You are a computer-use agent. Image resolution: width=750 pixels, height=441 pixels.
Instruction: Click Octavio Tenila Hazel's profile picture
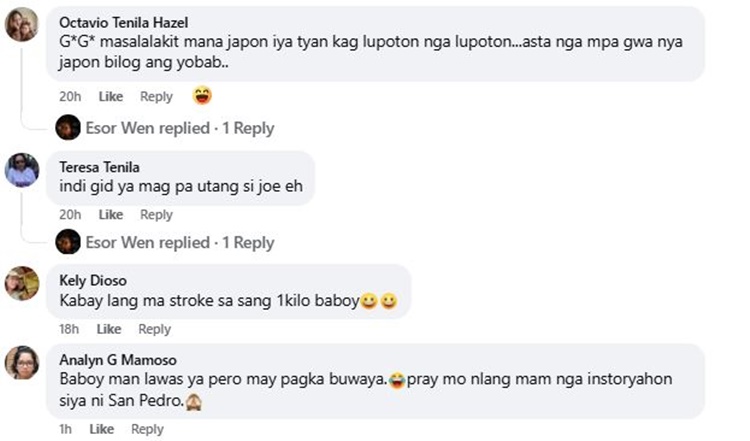pos(22,24)
